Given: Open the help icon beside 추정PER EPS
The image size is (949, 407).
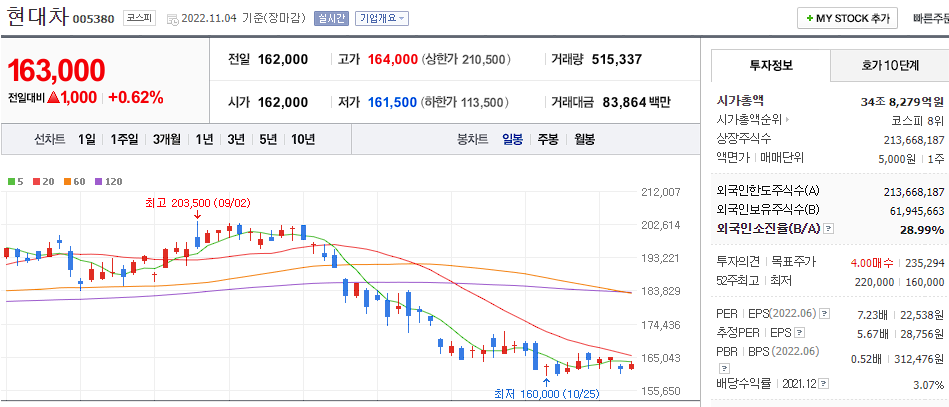Looking at the screenshot, I should click(x=800, y=333).
